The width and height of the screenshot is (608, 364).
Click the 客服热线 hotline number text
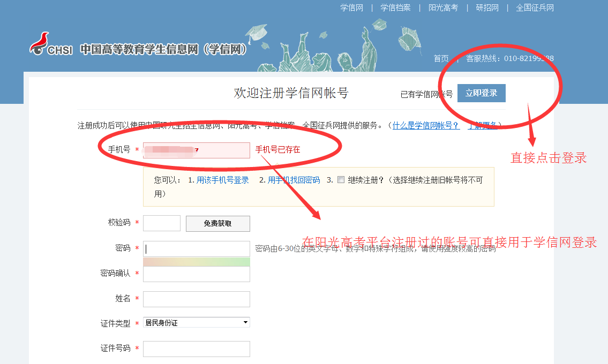pyautogui.click(x=510, y=58)
